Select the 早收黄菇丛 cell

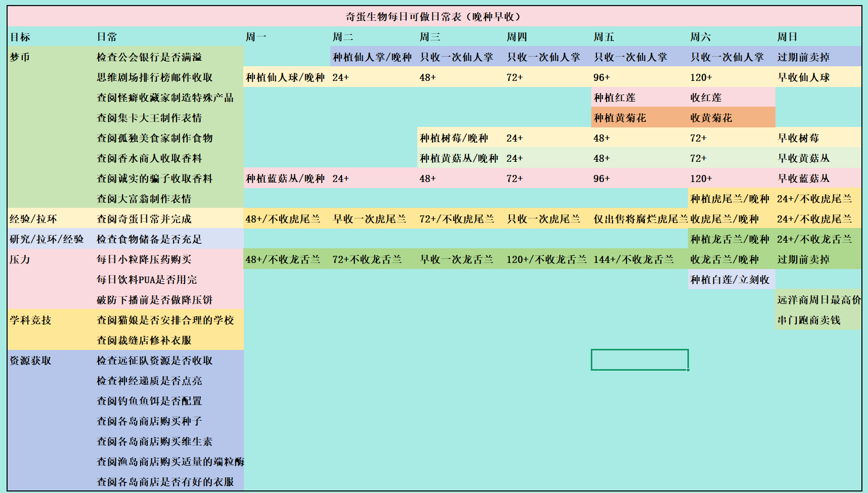817,158
